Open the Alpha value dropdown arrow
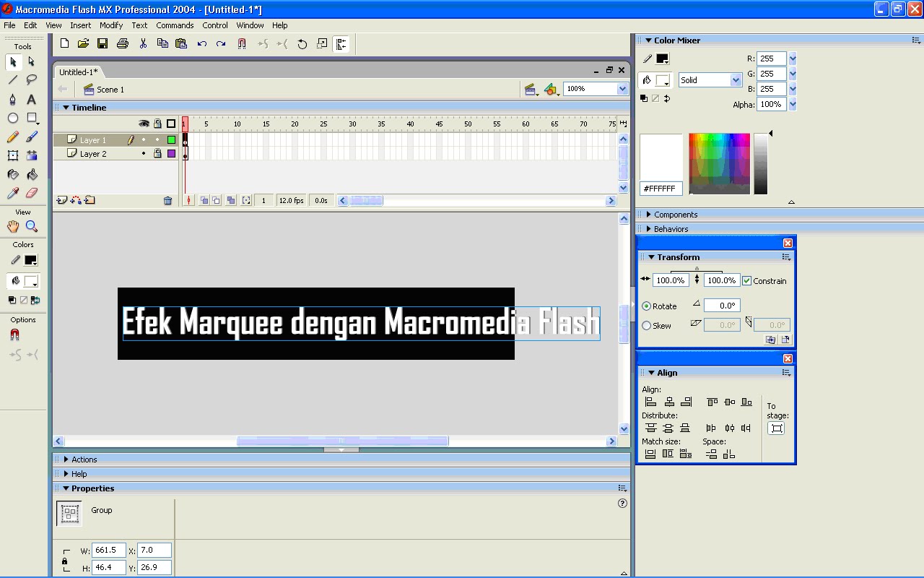The width and height of the screenshot is (924, 578). [793, 104]
